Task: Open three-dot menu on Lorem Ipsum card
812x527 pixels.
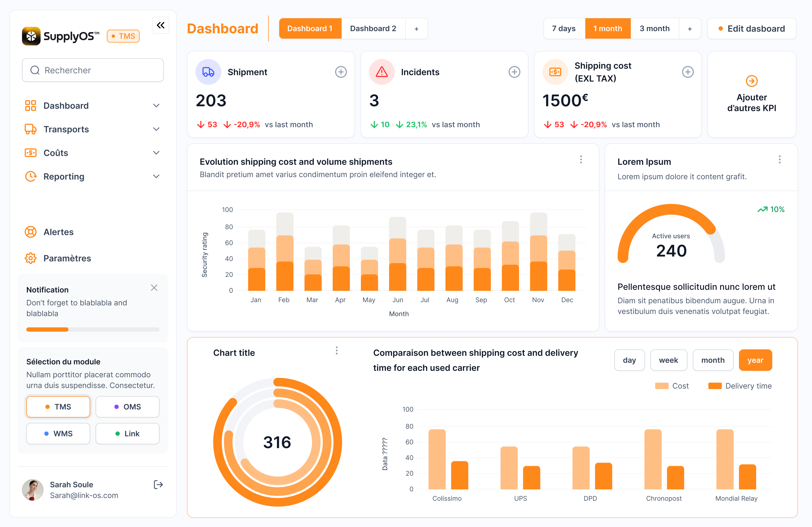Action: 780,160
